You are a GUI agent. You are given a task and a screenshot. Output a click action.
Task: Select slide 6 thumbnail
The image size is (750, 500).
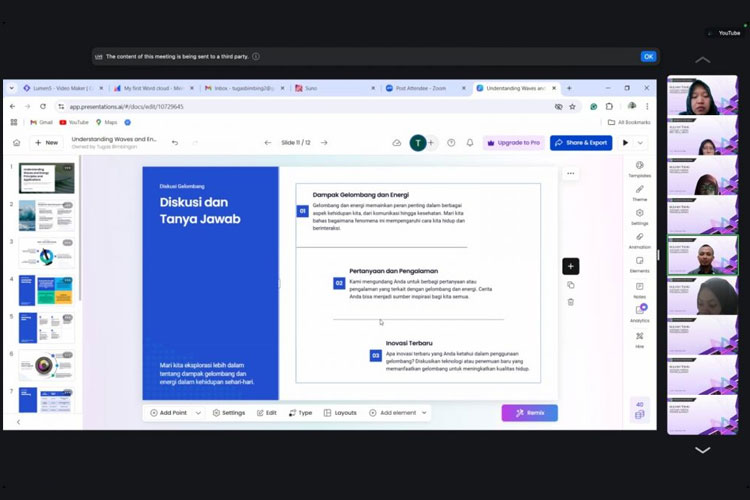[x=46, y=365]
